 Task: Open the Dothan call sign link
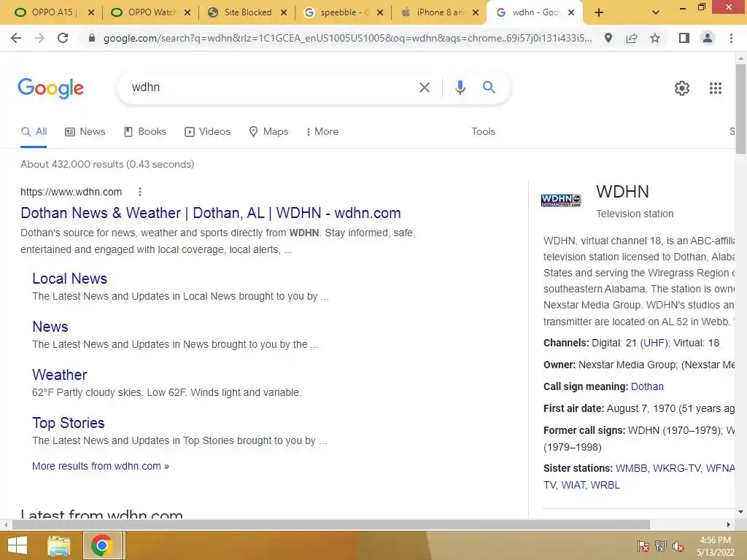[x=647, y=386]
